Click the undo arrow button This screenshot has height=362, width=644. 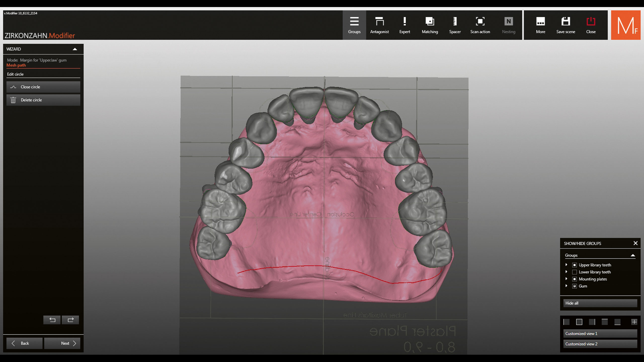(52, 320)
